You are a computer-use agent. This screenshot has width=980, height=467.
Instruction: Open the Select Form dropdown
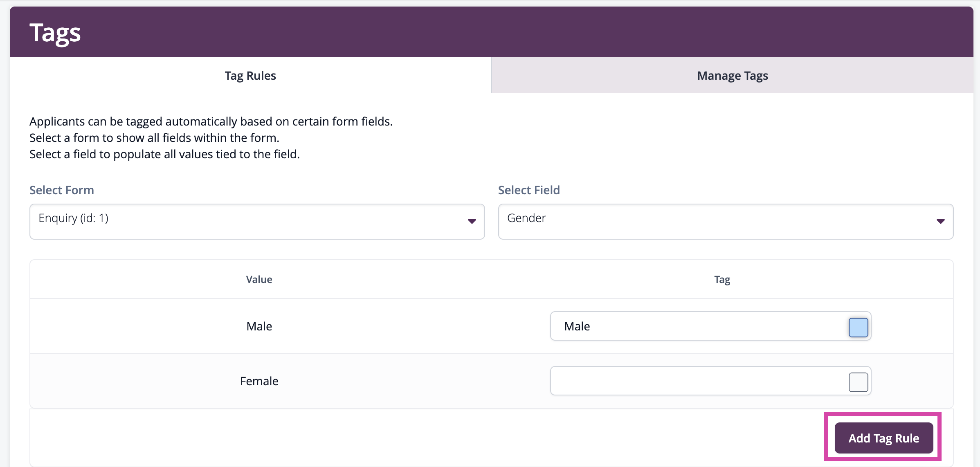(x=257, y=221)
